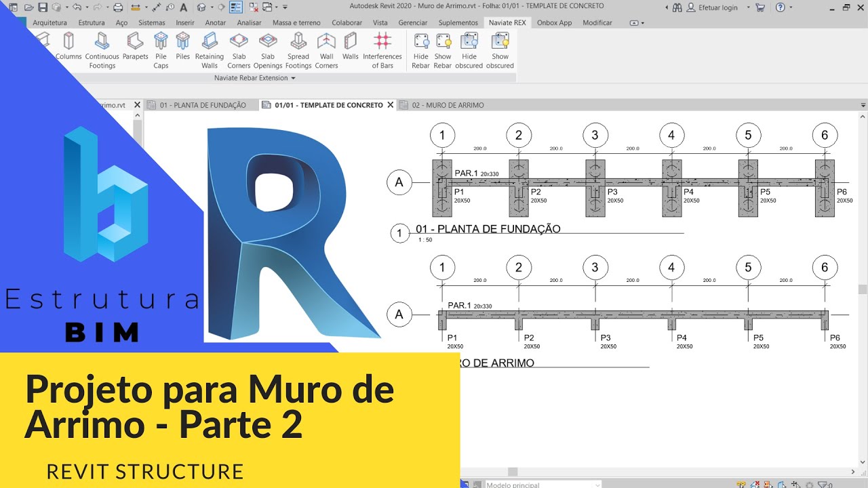Launch the Spread Footings tool
Screen dimensions: 868x488
coord(298,51)
